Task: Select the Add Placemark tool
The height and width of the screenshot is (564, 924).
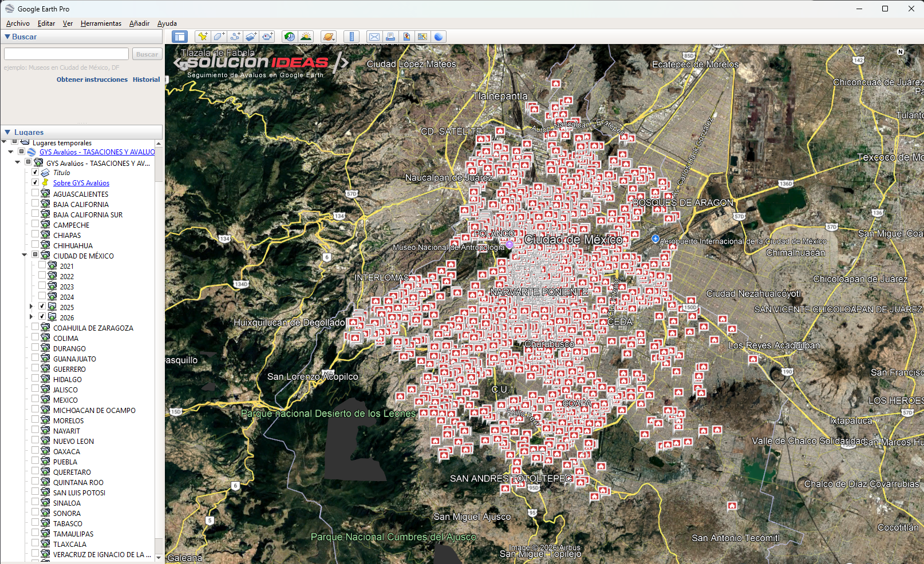Action: coord(203,36)
